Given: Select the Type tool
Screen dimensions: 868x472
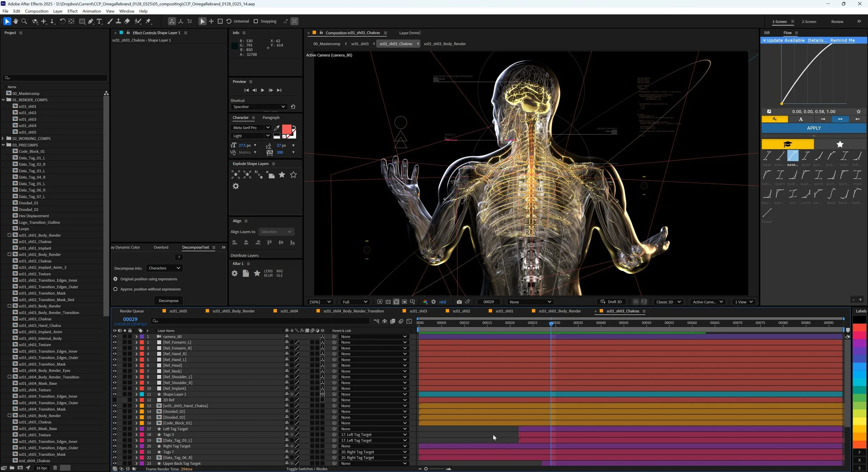Looking at the screenshot, I should pyautogui.click(x=99, y=22).
